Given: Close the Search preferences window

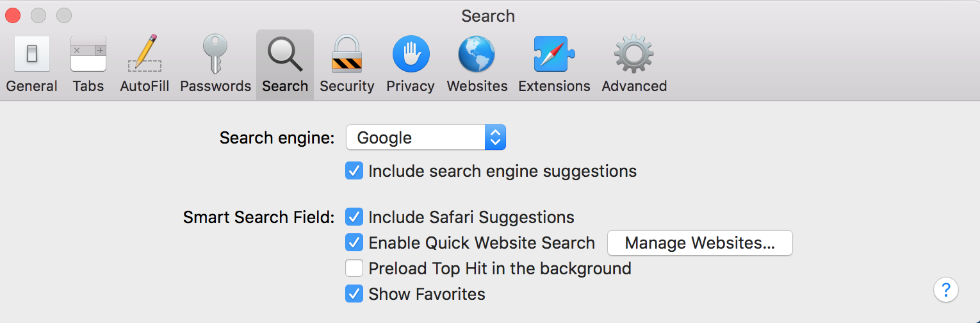Looking at the screenshot, I should click(13, 15).
